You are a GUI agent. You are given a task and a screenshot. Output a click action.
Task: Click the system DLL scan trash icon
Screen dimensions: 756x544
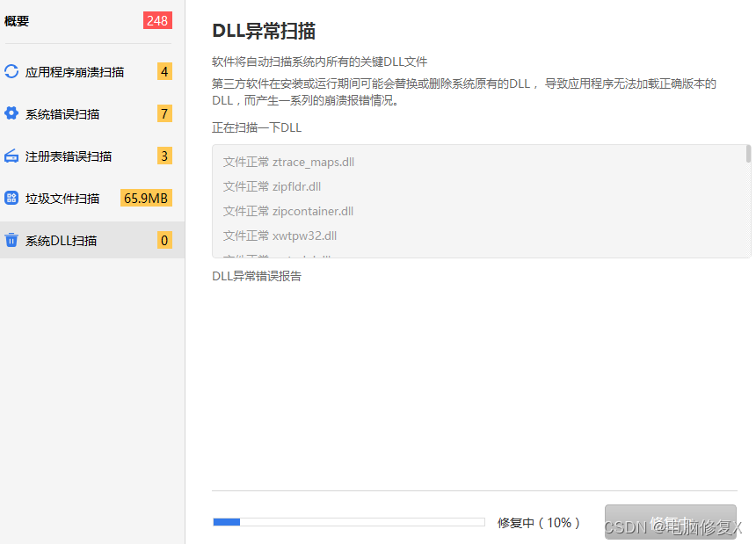(x=11, y=240)
